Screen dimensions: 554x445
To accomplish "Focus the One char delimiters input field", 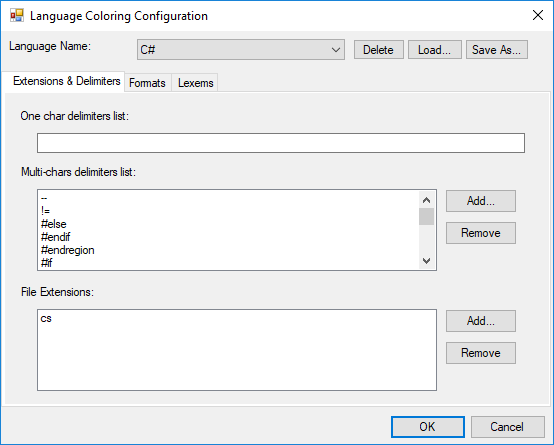I will click(281, 143).
